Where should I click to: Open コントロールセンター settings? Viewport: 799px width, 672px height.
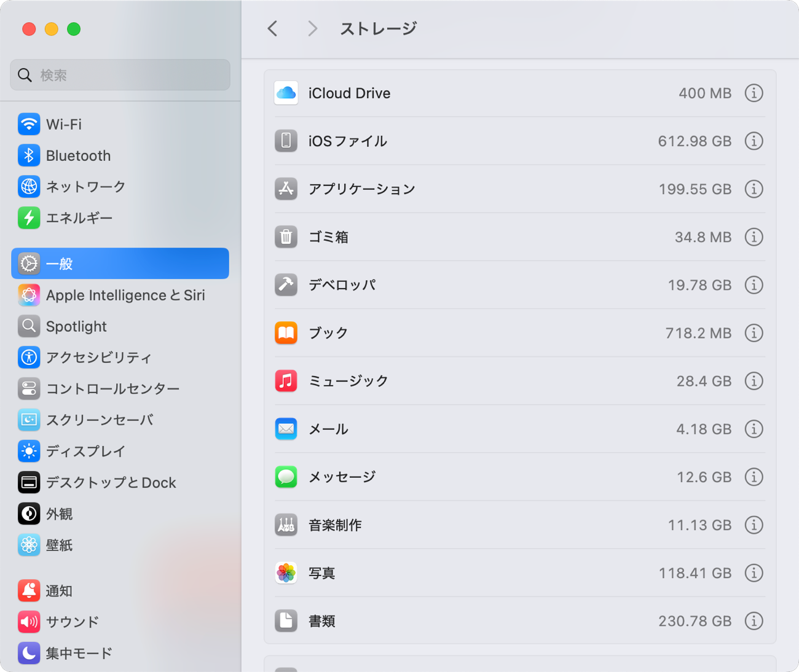120,388
